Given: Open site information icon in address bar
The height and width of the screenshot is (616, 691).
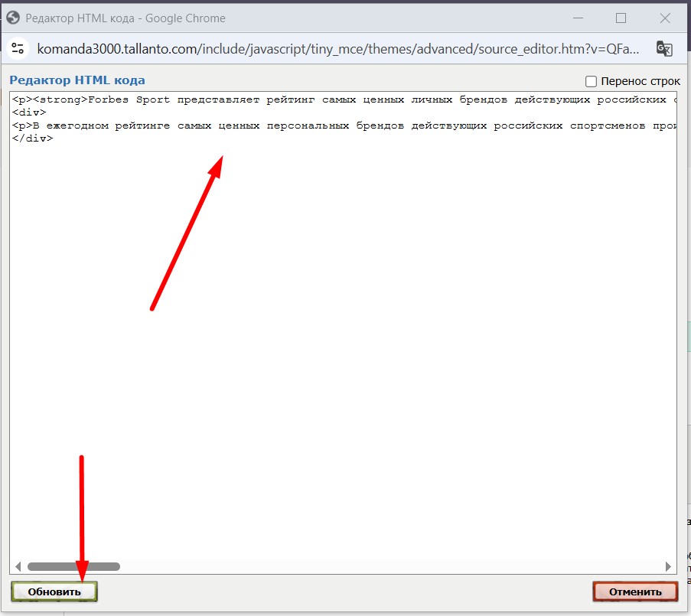Looking at the screenshot, I should (18, 49).
